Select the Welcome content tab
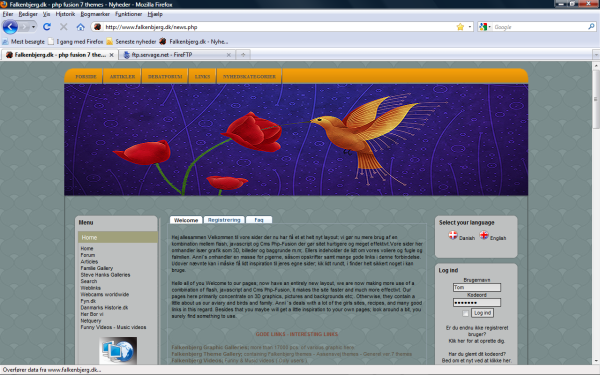The height and width of the screenshot is (375, 600). click(x=186, y=220)
